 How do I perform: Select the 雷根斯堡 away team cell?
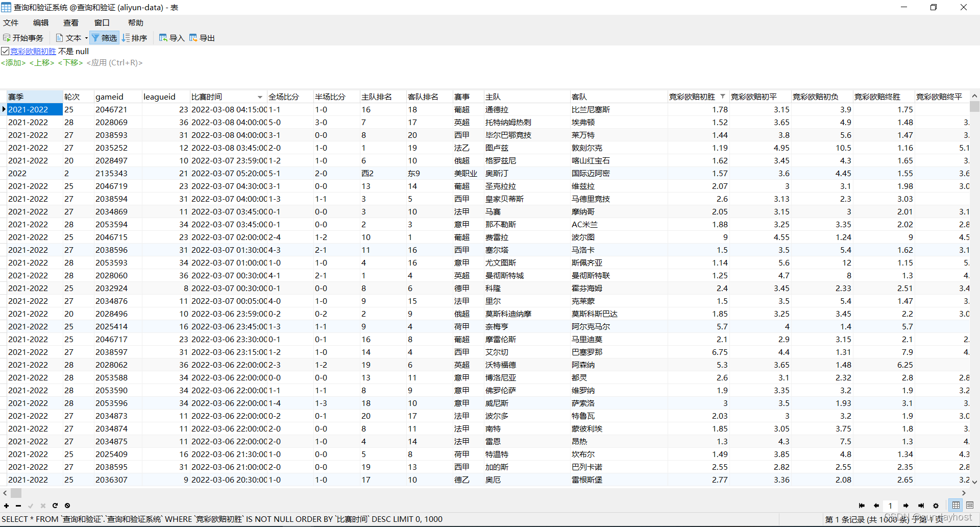click(x=619, y=480)
